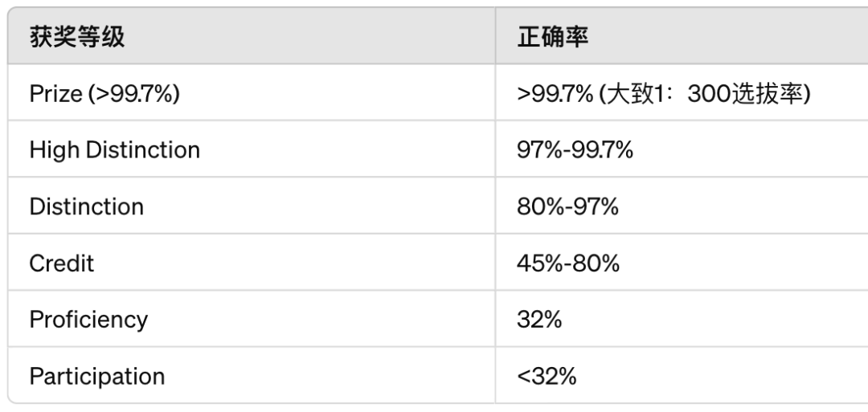Click the 80%-97% accuracy cell
The height and width of the screenshot is (412, 868).
coord(567,206)
